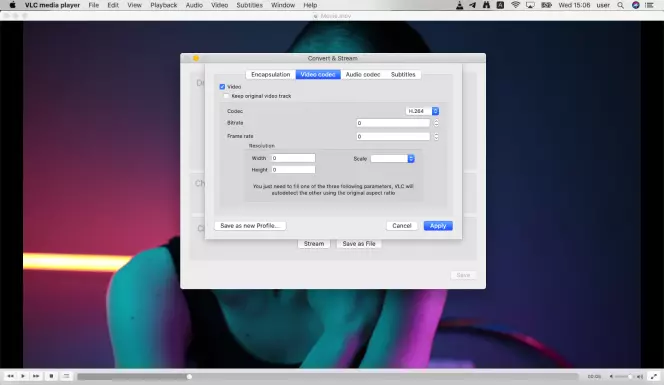Click the Cancel button
Screen dimensions: 664x385
(x=402, y=226)
